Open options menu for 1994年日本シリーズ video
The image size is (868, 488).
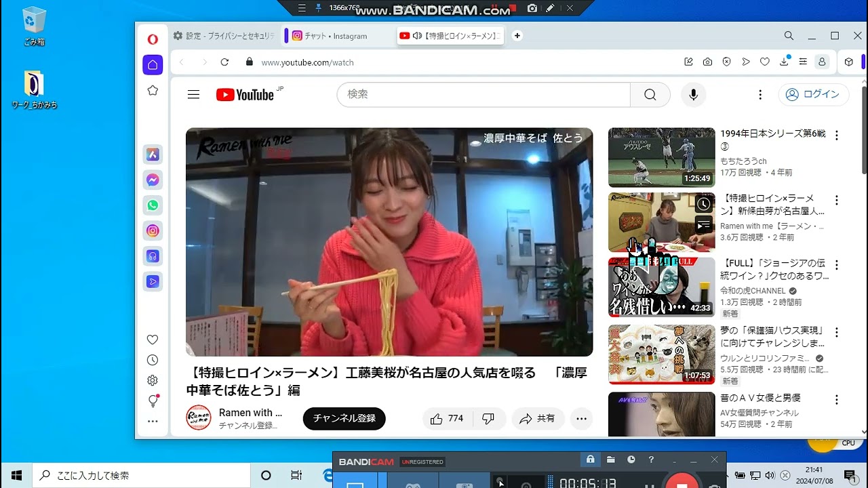(x=836, y=136)
